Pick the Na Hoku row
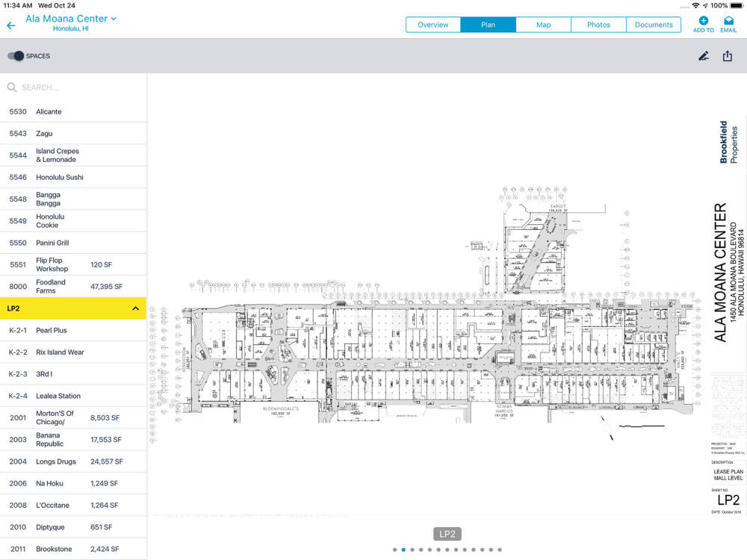 (73, 484)
